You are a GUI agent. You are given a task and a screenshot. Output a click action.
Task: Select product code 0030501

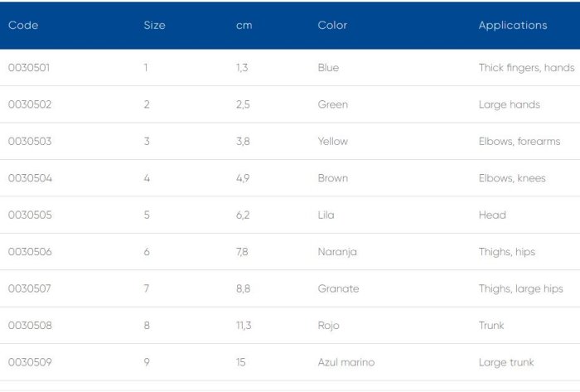pos(29,68)
